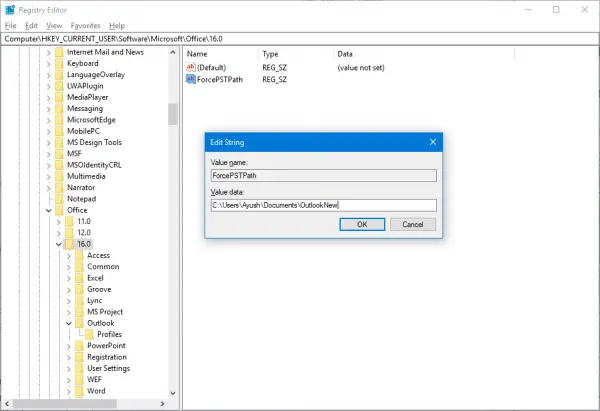
Task: Close the Edit String dialog
Action: pyautogui.click(x=433, y=142)
